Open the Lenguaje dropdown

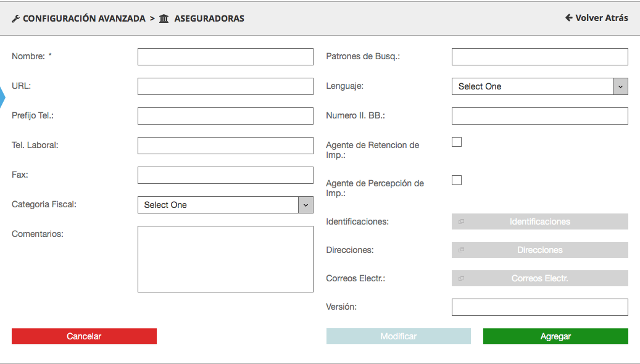tap(539, 86)
